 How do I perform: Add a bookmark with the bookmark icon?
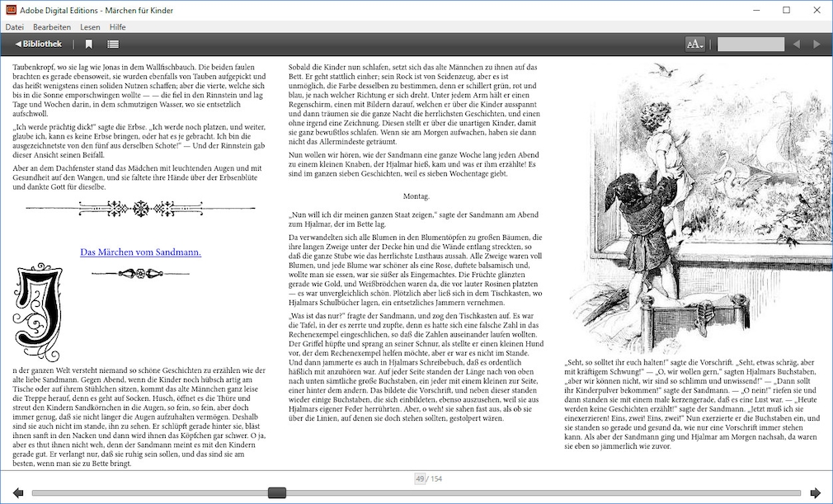(x=89, y=44)
